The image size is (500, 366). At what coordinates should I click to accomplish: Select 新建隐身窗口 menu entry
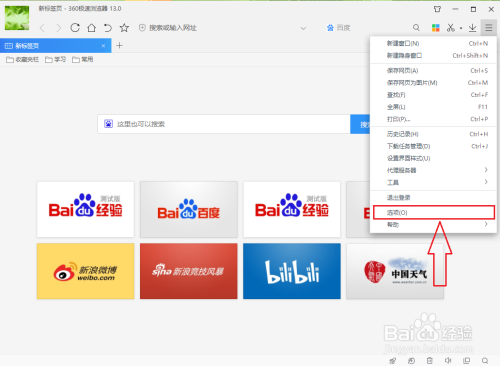pos(433,55)
